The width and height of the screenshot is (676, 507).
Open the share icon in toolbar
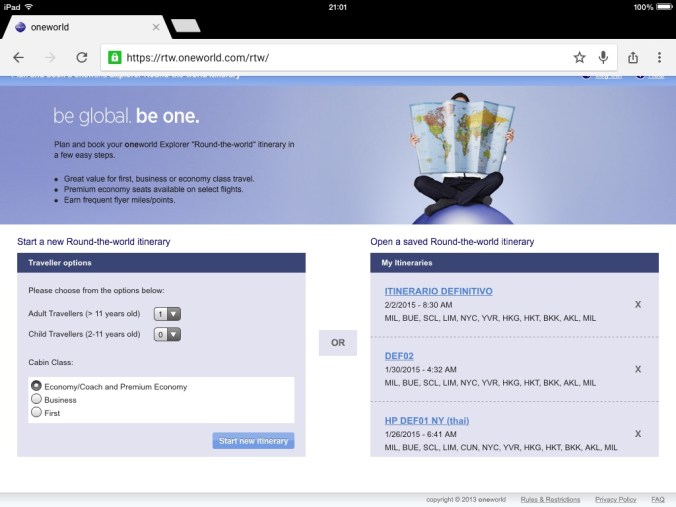633,57
